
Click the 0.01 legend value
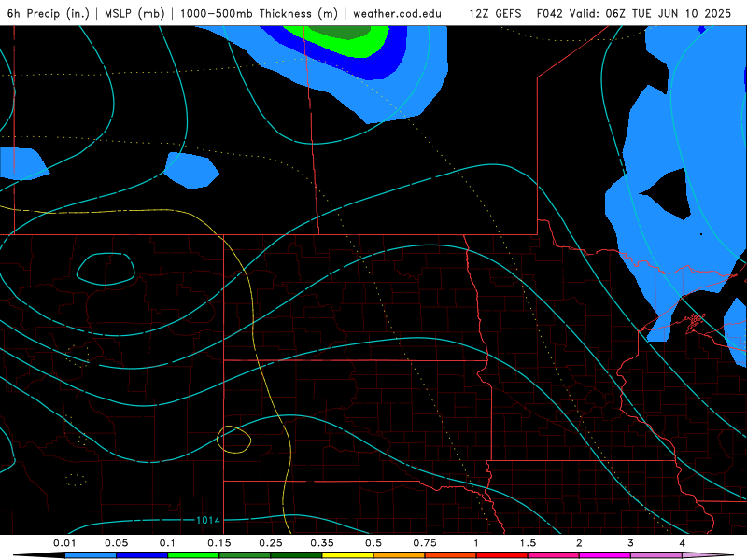tap(64, 543)
